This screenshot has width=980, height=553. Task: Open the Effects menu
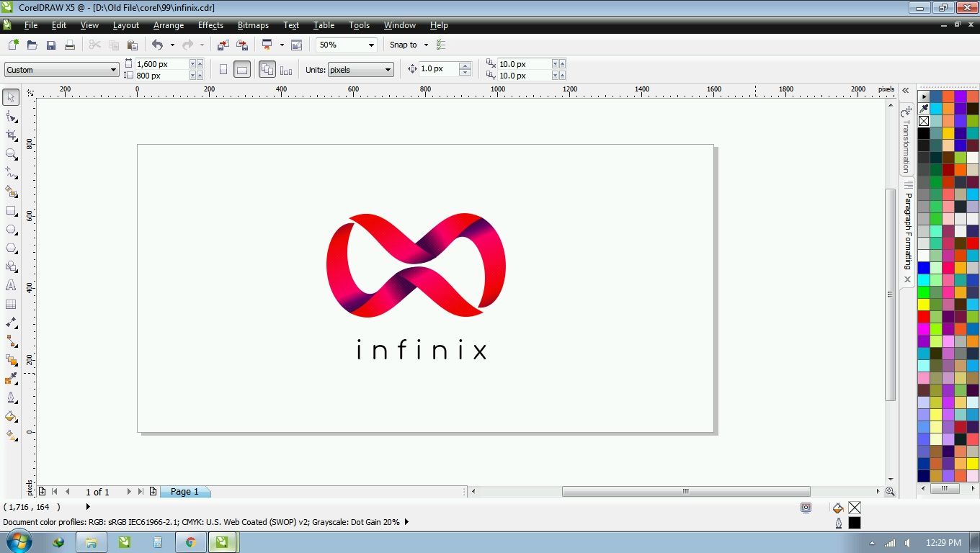point(210,25)
